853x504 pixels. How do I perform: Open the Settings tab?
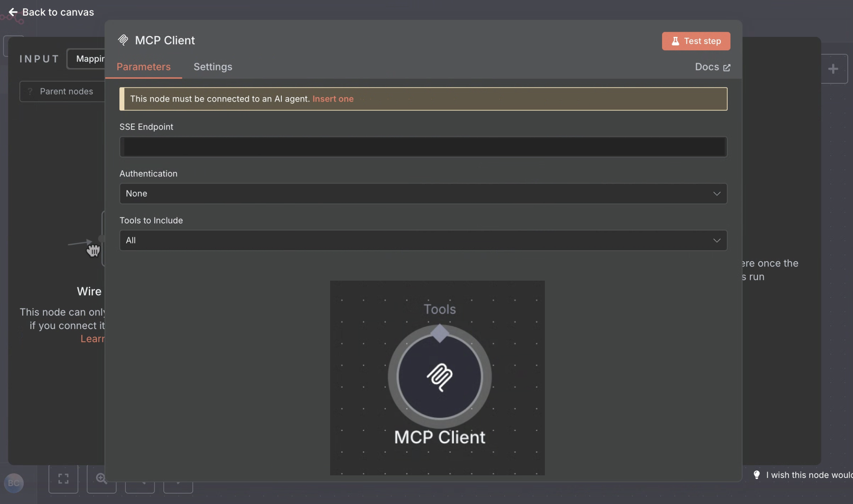[x=213, y=67]
